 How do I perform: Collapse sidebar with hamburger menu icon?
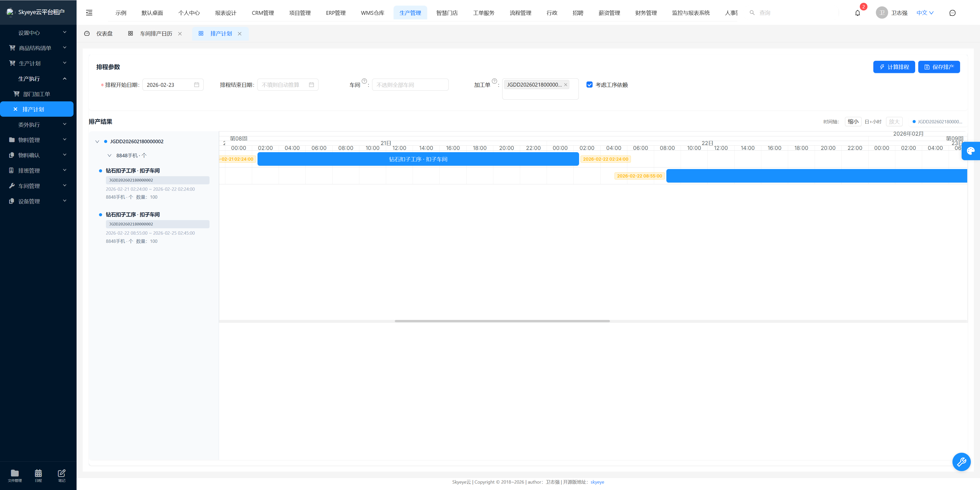[89, 13]
